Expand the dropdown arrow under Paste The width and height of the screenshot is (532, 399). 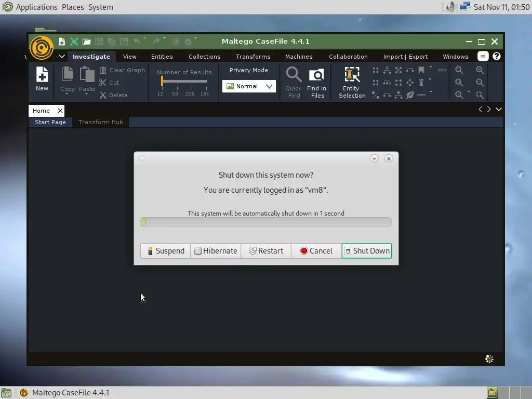[87, 95]
